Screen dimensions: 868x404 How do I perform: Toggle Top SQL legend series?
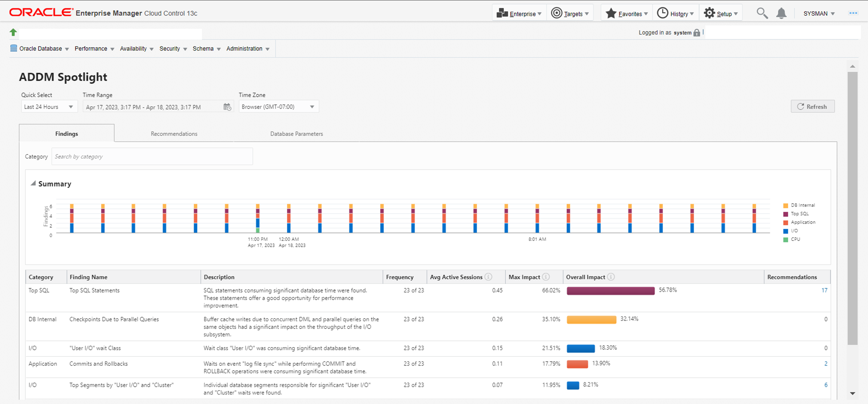[x=799, y=214]
